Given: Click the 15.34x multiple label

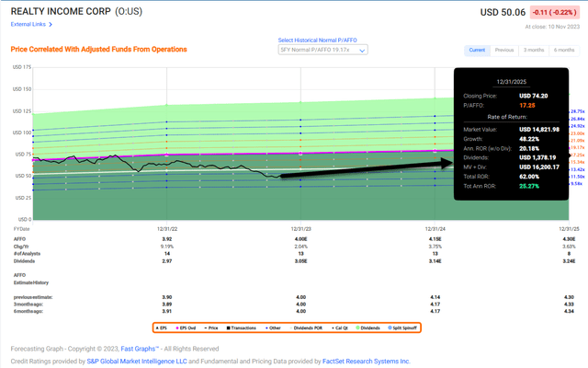Looking at the screenshot, I should 578,162.
